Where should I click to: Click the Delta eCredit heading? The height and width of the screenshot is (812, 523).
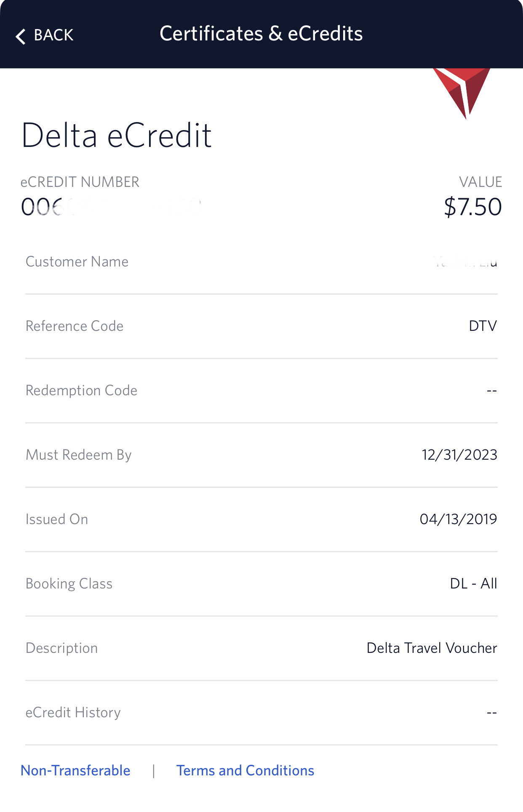[116, 136]
